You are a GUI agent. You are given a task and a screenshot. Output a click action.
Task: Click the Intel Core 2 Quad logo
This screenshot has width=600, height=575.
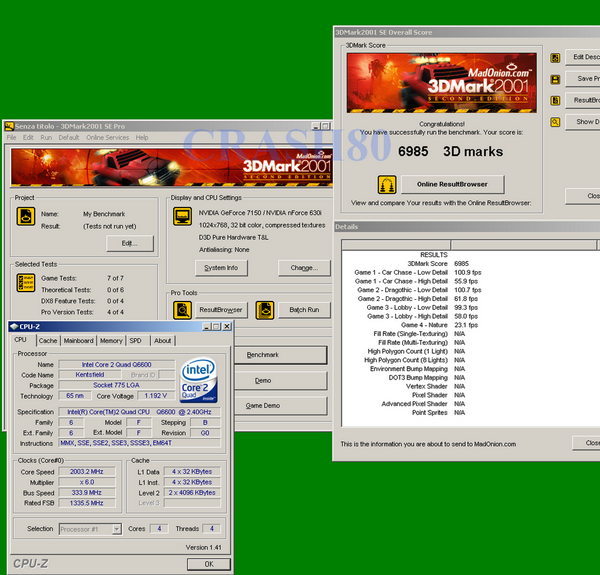(x=199, y=380)
